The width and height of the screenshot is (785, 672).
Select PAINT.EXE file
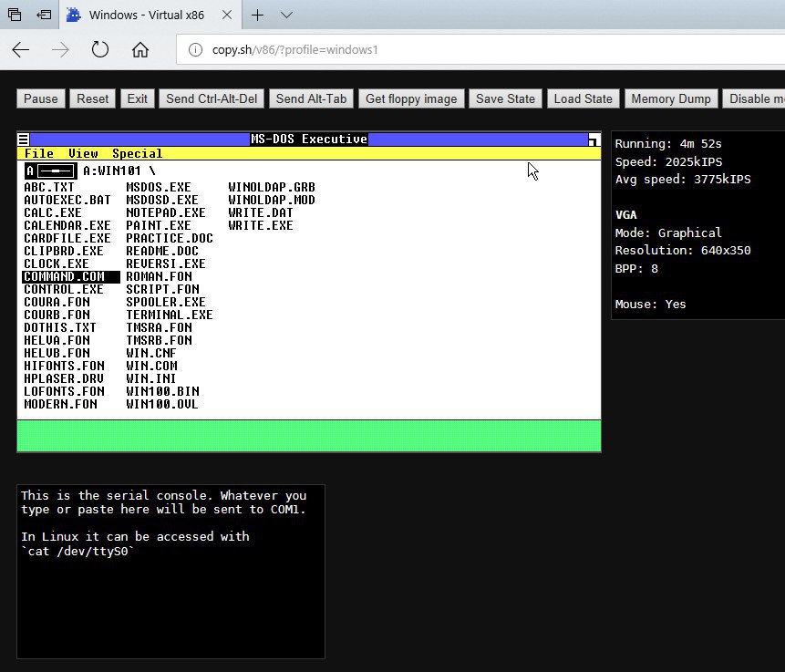[159, 225]
